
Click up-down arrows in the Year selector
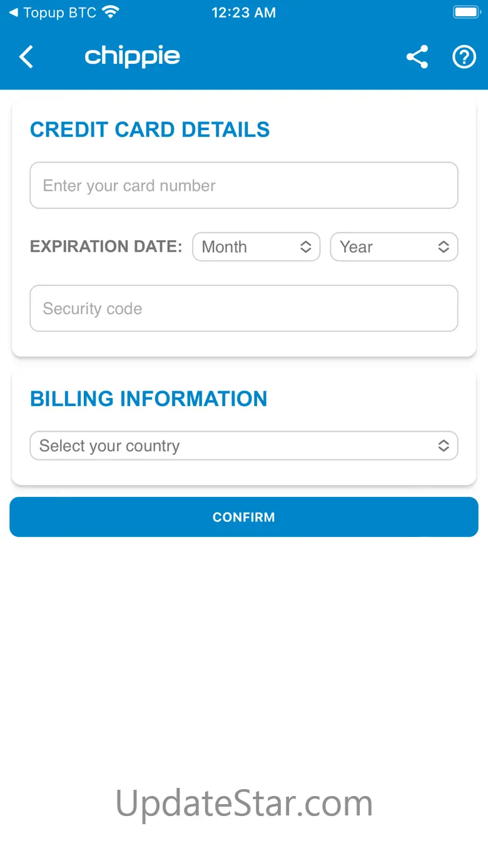(x=443, y=247)
